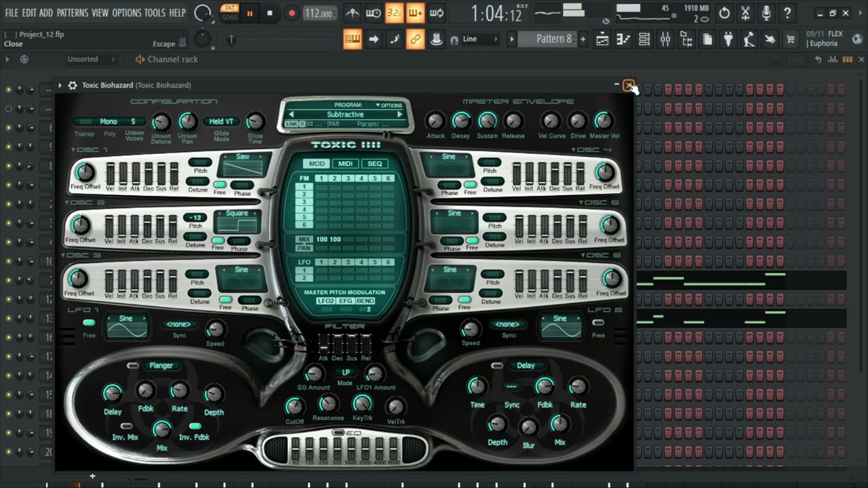Click the record button
The height and width of the screenshot is (488, 868).
tap(292, 13)
